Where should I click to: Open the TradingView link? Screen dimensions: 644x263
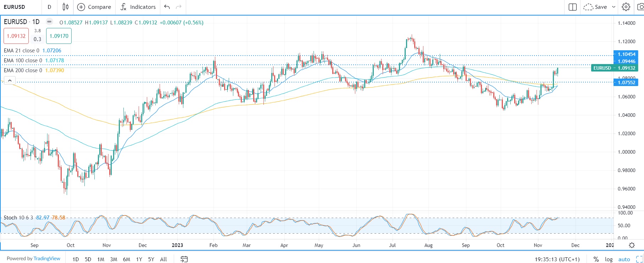(47, 258)
